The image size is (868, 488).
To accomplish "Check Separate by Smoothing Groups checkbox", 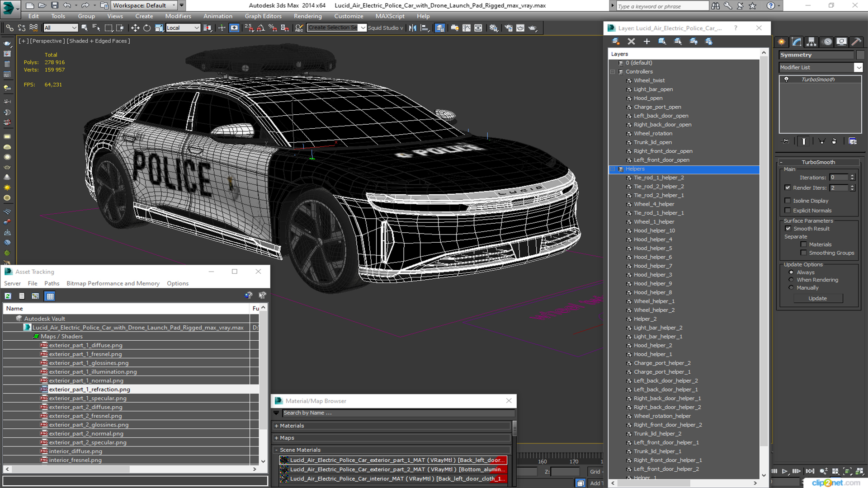I will [x=803, y=253].
